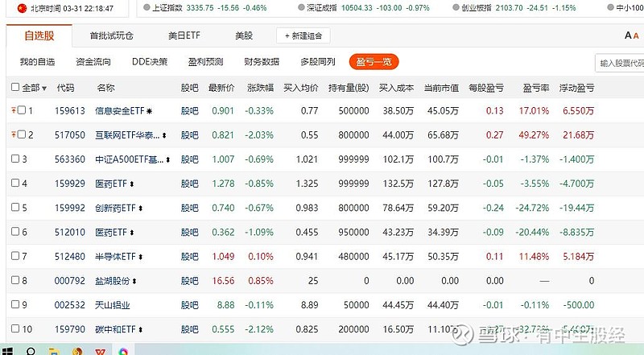Viewport: 644px width, 355px height.
Task: Click the marker icon beside 信息安全ETF
Action: (149, 111)
